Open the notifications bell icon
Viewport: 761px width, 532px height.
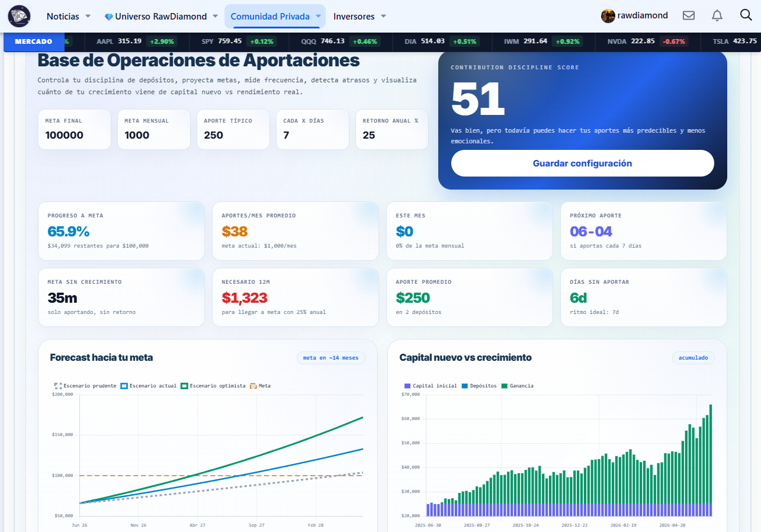coord(717,16)
